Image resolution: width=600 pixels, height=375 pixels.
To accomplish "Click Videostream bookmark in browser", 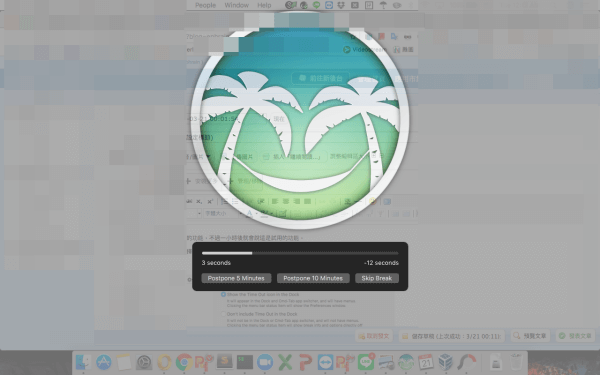I will (x=365, y=49).
